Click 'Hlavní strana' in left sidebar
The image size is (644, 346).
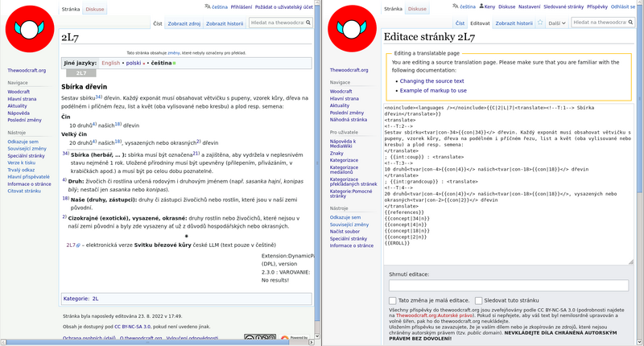pyautogui.click(x=22, y=99)
